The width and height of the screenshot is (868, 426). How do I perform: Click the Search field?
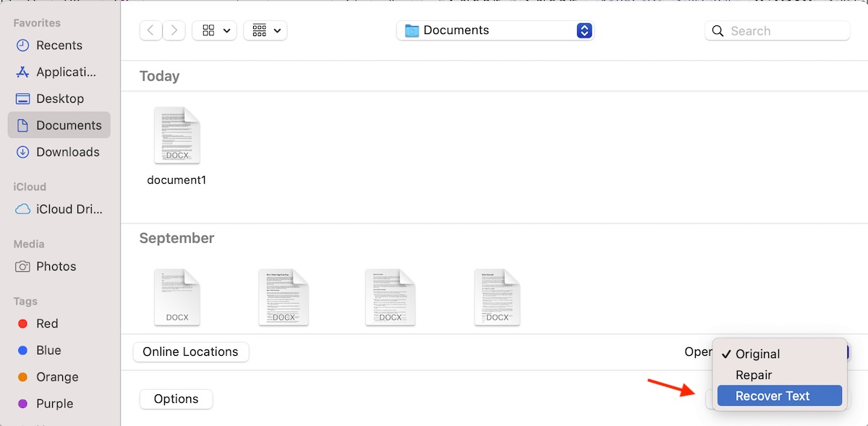(x=778, y=31)
